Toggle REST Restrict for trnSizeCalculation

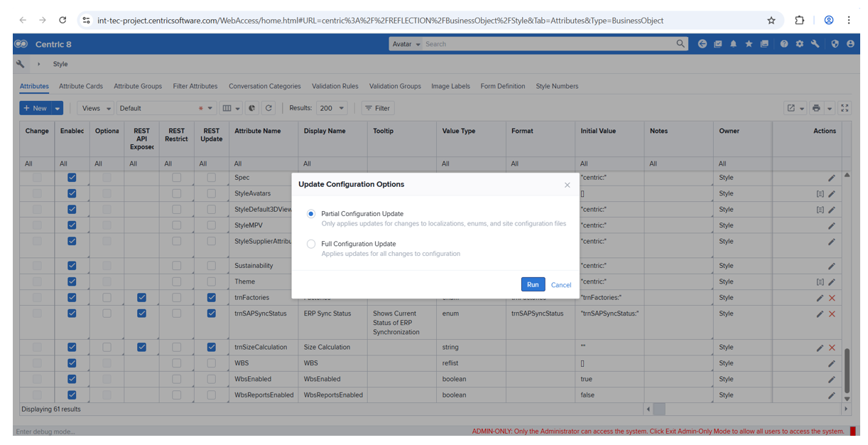coord(176,348)
